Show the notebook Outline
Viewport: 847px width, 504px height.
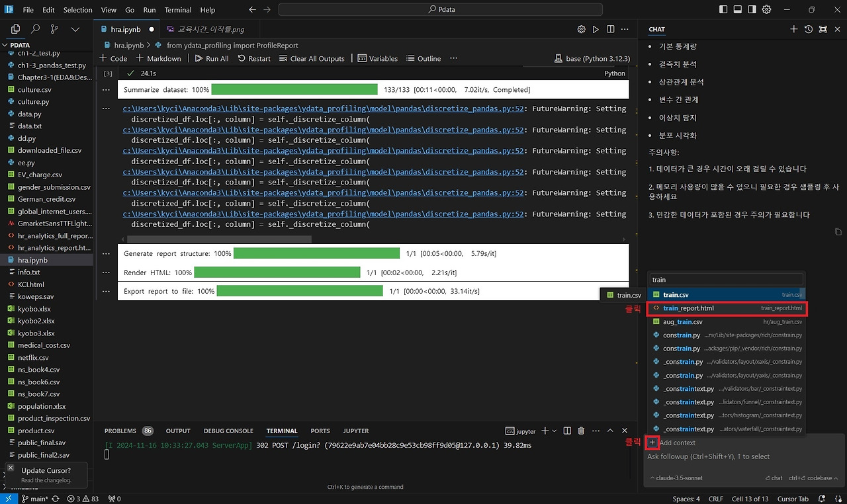[423, 58]
